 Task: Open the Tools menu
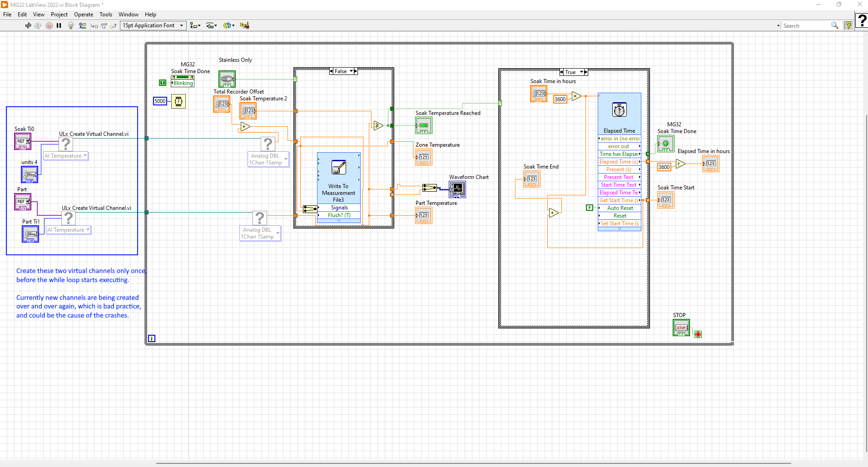click(x=106, y=14)
